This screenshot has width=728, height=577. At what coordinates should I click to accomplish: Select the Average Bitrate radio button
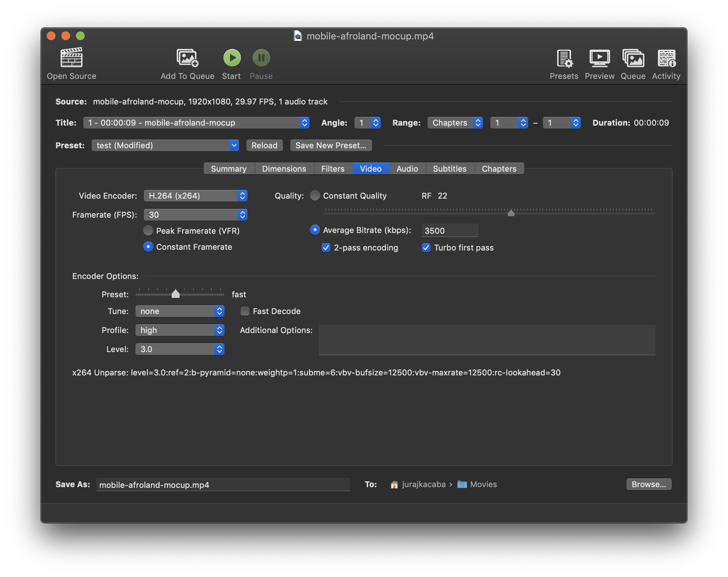point(315,230)
